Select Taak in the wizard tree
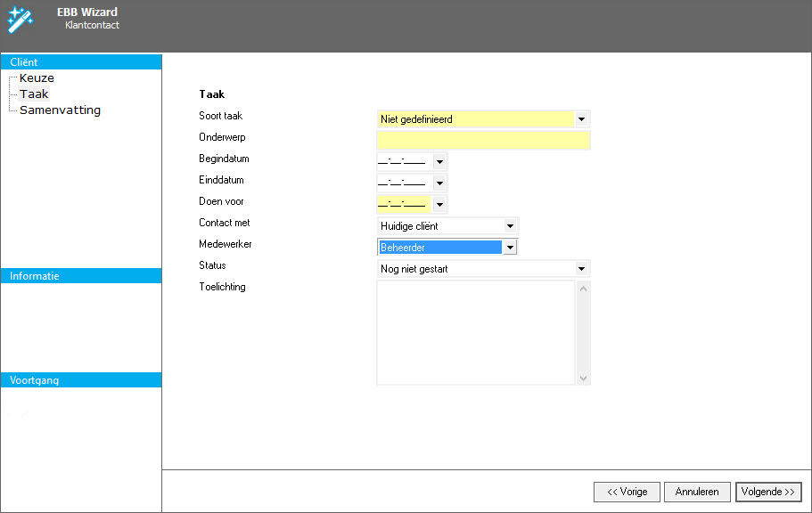The width and height of the screenshot is (812, 513). coord(34,94)
